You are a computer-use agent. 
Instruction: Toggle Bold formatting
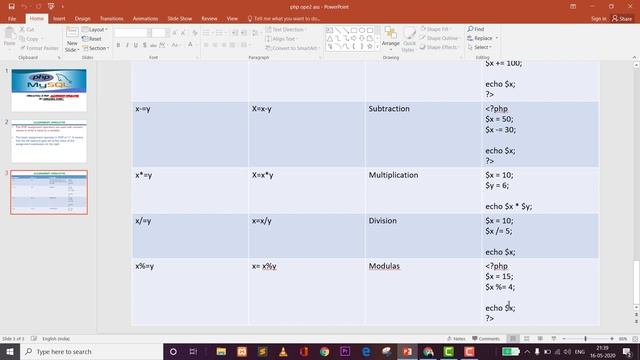(118, 45)
